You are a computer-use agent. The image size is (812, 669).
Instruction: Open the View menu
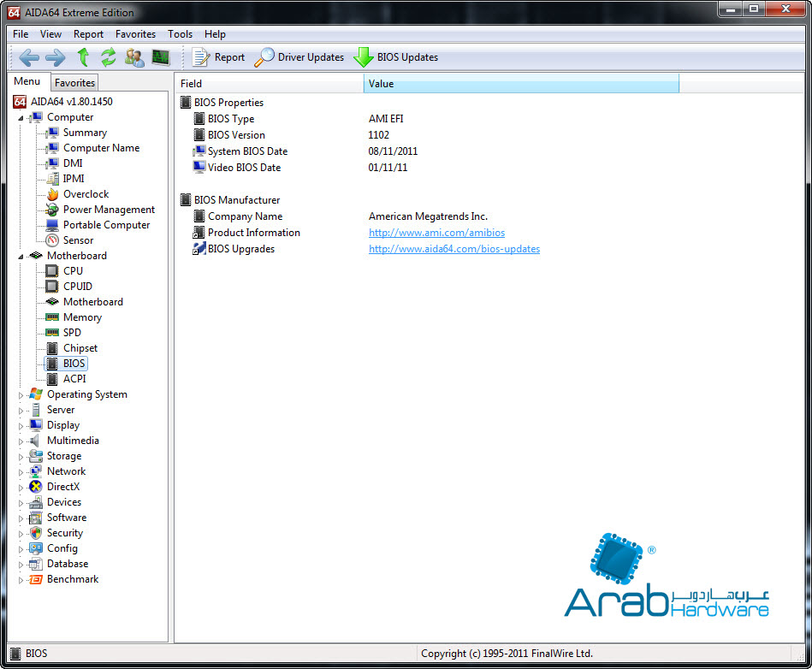[x=50, y=34]
